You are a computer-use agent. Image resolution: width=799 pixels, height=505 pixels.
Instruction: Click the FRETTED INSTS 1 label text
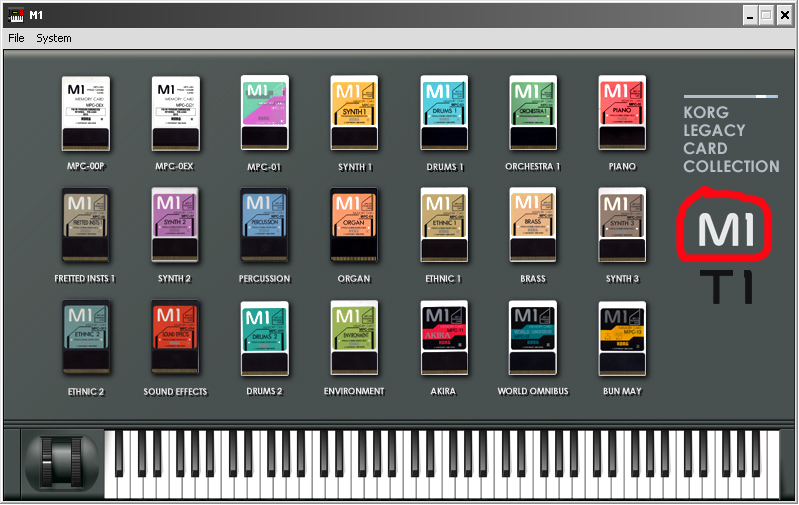coord(85,279)
